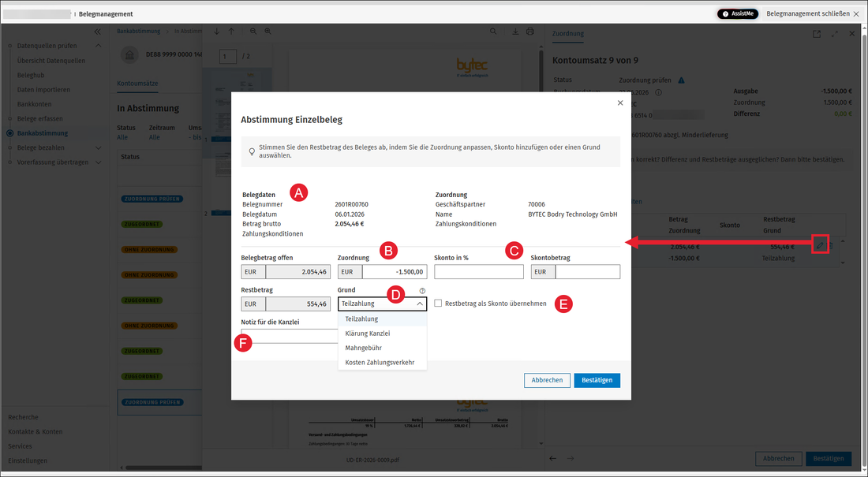Click the info icon next to Buchungsdatum
This screenshot has width=868, height=477.
click(658, 92)
